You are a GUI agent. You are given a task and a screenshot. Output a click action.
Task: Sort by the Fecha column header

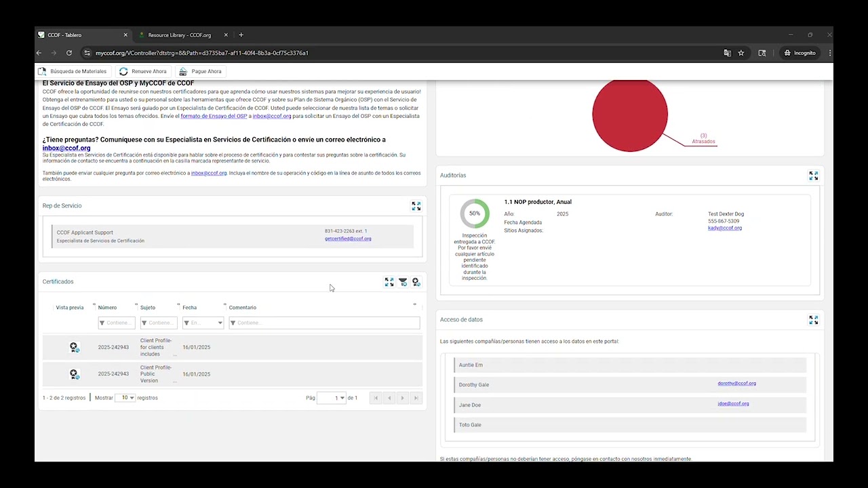[190, 308]
